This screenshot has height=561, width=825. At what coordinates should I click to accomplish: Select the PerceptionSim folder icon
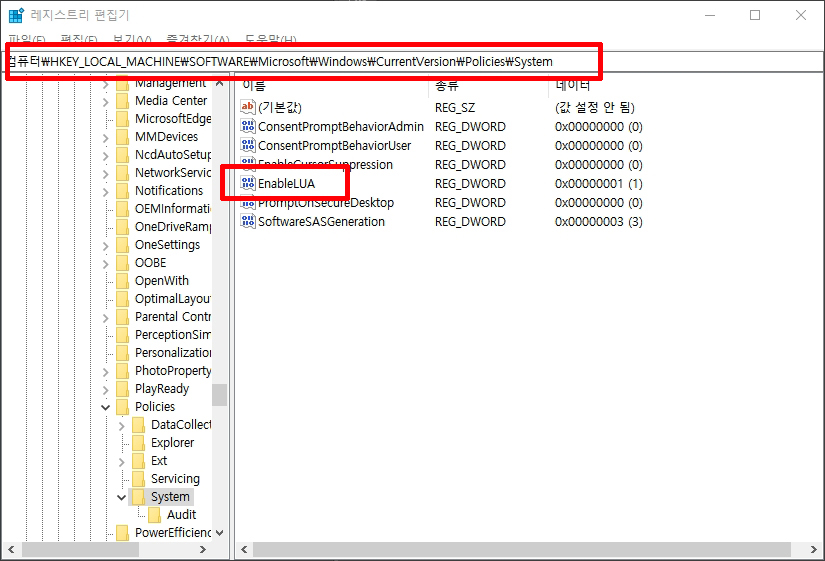click(122, 335)
